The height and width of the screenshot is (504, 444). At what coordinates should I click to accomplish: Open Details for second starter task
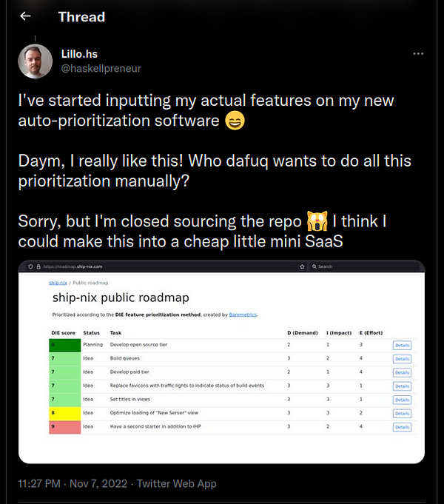point(402,427)
